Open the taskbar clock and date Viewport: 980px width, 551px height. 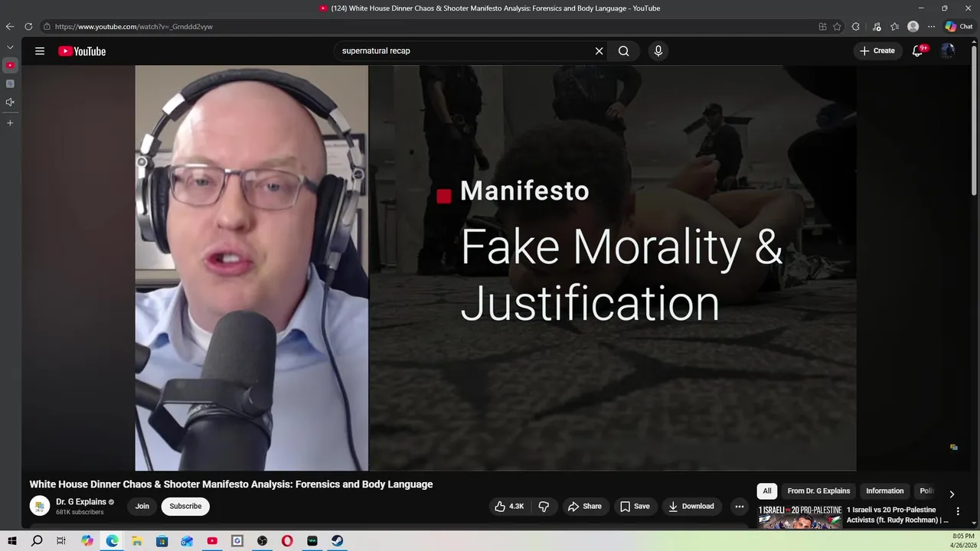point(962,541)
